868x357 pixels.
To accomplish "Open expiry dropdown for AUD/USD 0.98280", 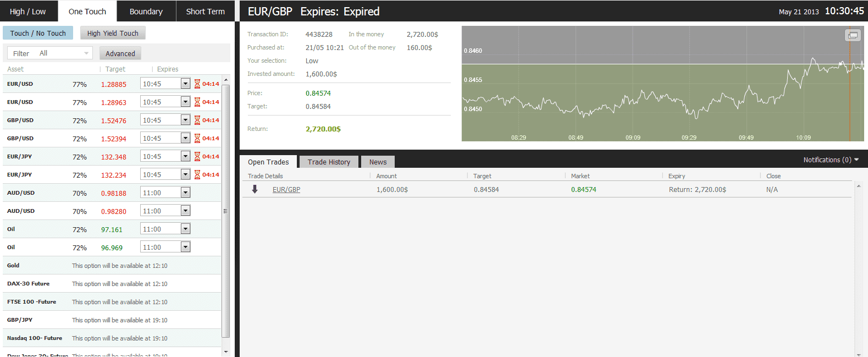I will (x=185, y=211).
